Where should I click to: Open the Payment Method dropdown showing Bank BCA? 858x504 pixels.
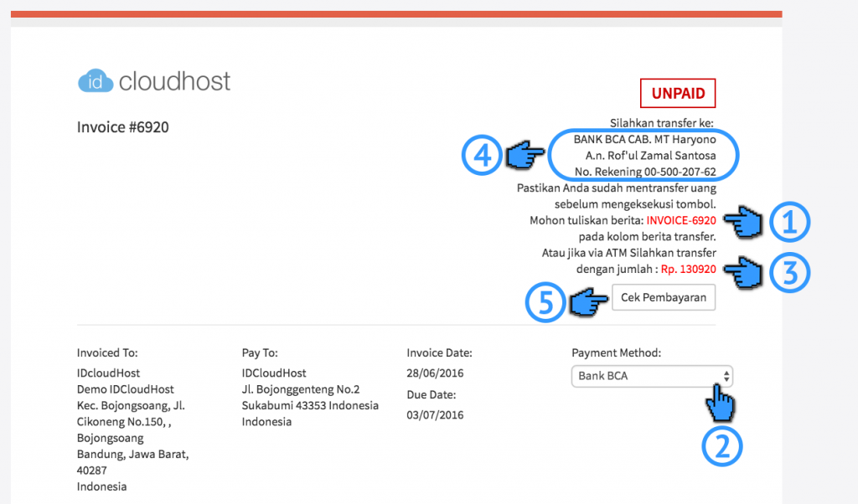pyautogui.click(x=652, y=376)
